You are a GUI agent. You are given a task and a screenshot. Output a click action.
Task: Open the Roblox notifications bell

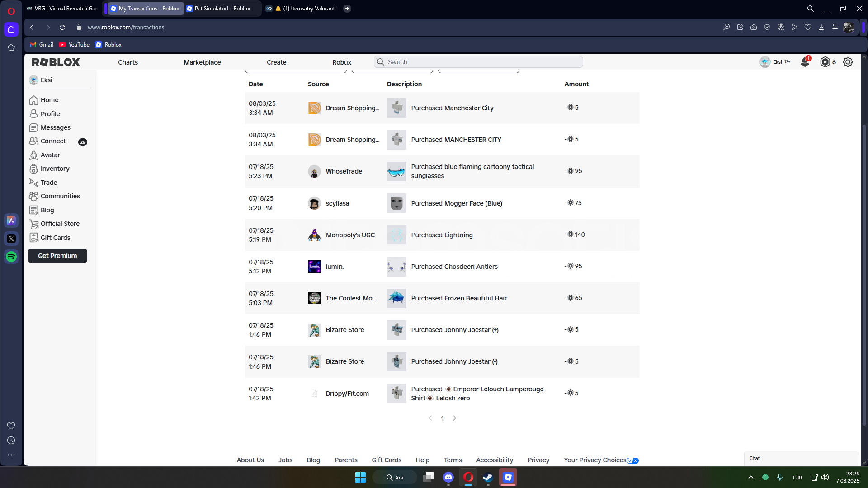pos(805,62)
